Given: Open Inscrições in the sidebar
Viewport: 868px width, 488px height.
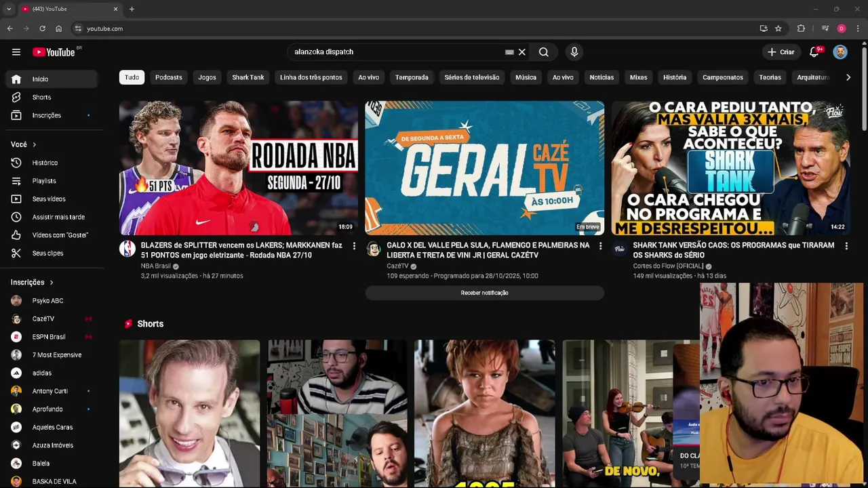Looking at the screenshot, I should (x=52, y=115).
